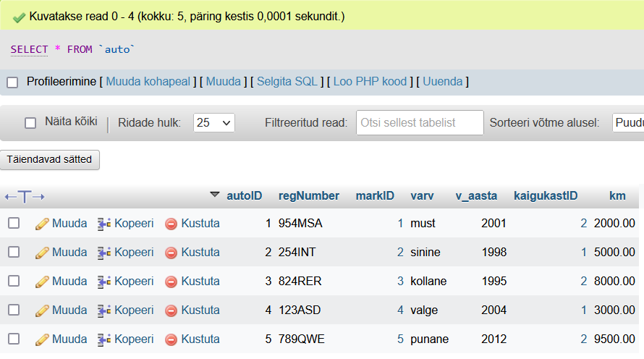Open the Sorteeri võtme alusel dropdown

628,123
